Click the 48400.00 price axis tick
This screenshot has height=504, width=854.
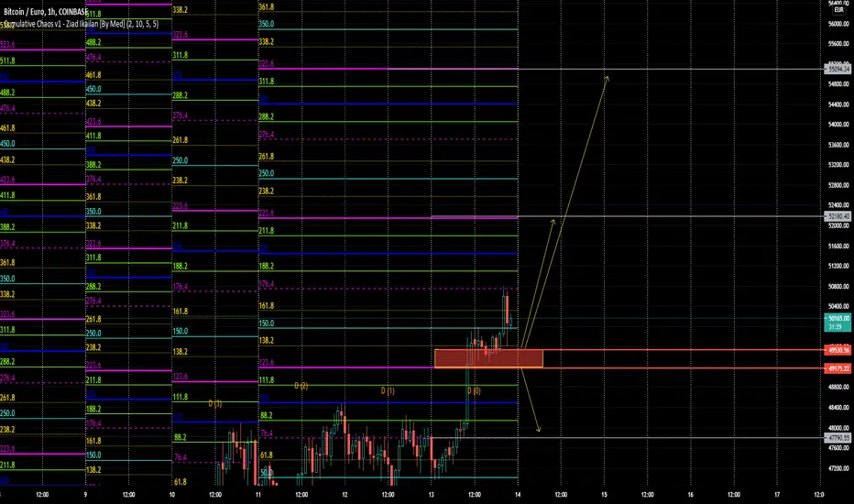coord(838,407)
